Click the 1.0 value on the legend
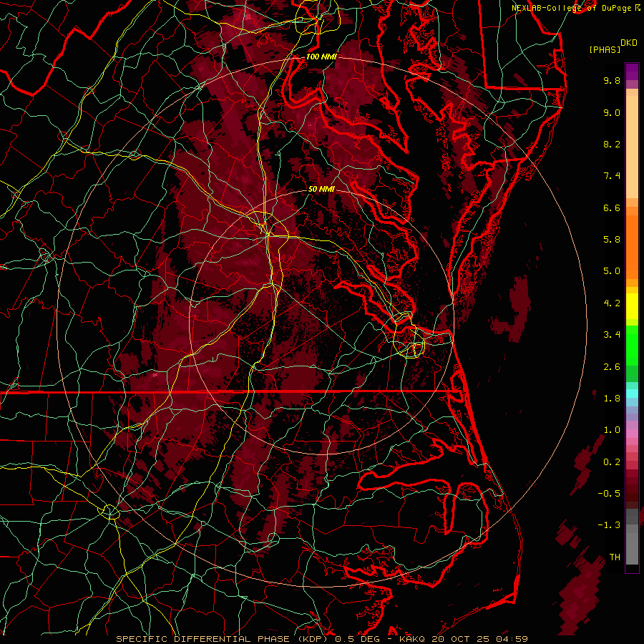Image resolution: width=644 pixels, height=644 pixels. pos(612,430)
